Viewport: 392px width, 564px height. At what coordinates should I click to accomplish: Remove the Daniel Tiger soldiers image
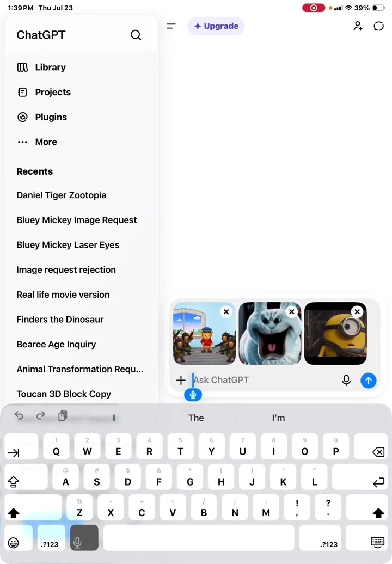pyautogui.click(x=226, y=311)
